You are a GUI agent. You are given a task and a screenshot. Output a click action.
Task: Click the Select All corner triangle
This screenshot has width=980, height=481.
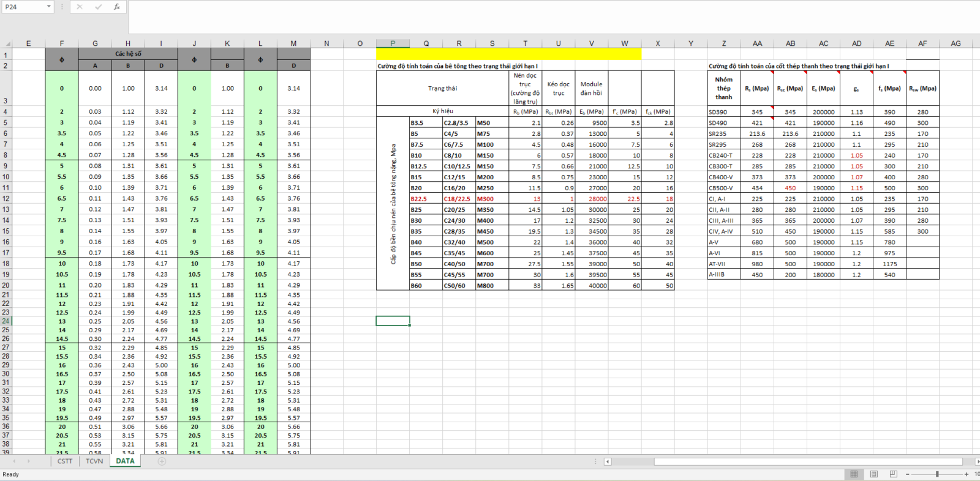coord(7,43)
